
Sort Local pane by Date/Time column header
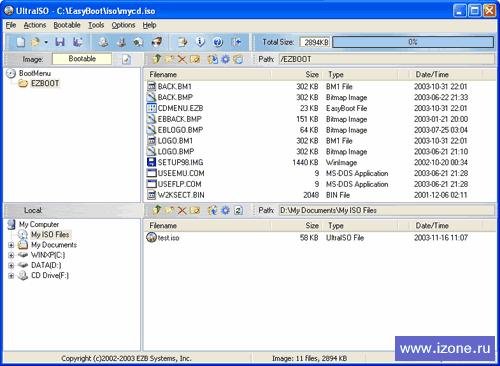click(446, 226)
